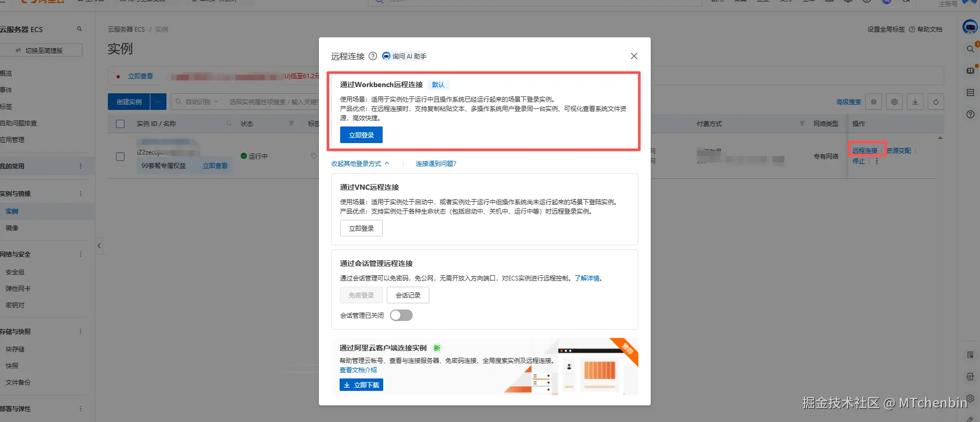Open 密钥对 in the sidebar
The width and height of the screenshot is (980, 422).
15,305
